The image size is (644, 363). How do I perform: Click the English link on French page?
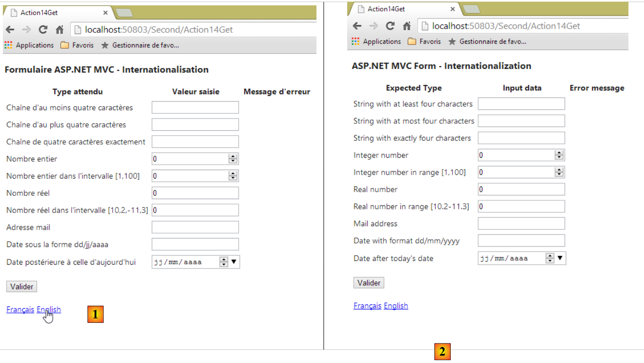[49, 310]
